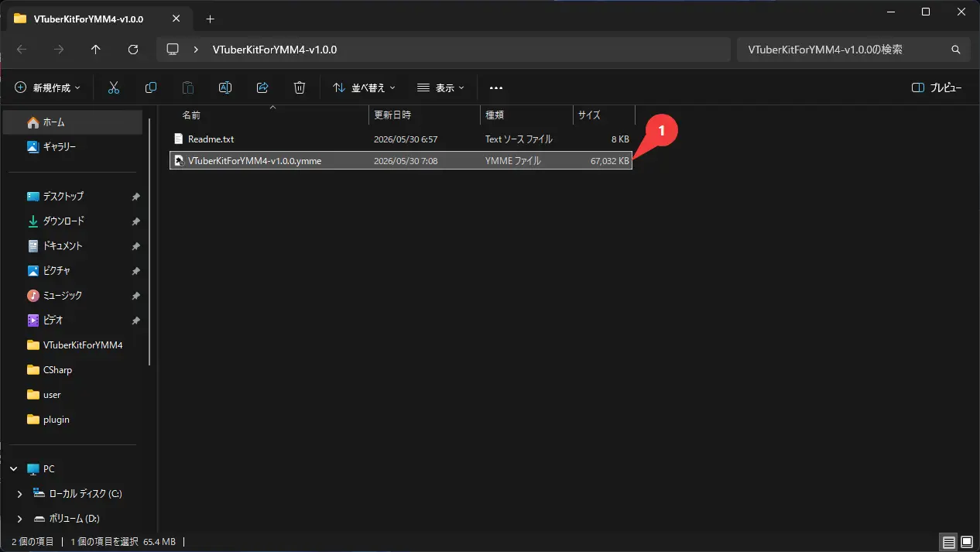
Task: Collapse the PC tree node
Action: point(14,469)
